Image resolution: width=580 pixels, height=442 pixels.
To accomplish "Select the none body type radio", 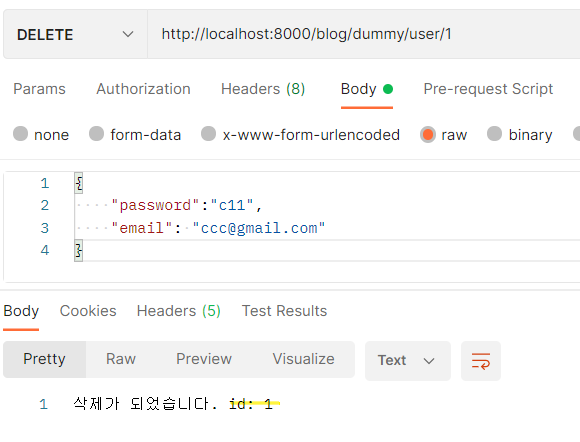I will pyautogui.click(x=21, y=134).
